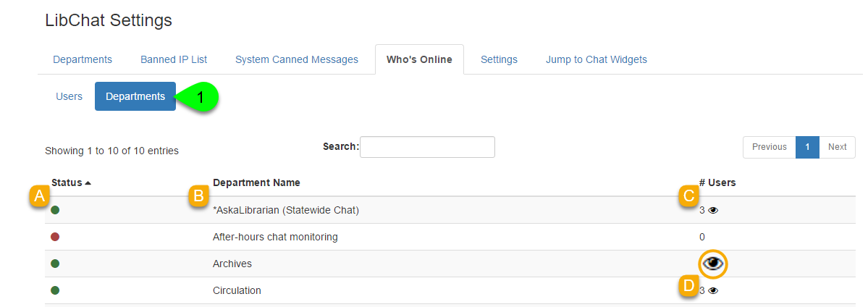
Task: Sort by # Users column header
Action: pos(717,182)
